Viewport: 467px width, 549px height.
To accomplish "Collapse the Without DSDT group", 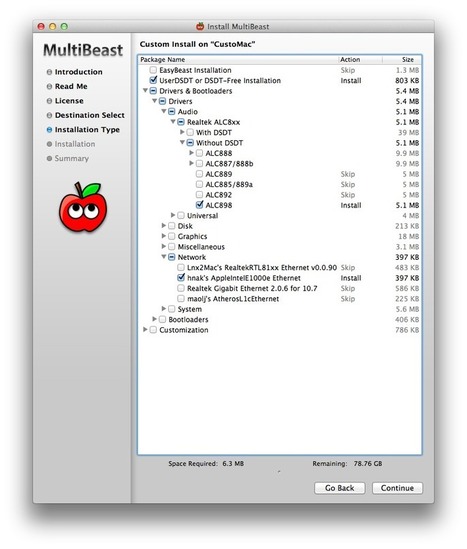I will tap(182, 143).
